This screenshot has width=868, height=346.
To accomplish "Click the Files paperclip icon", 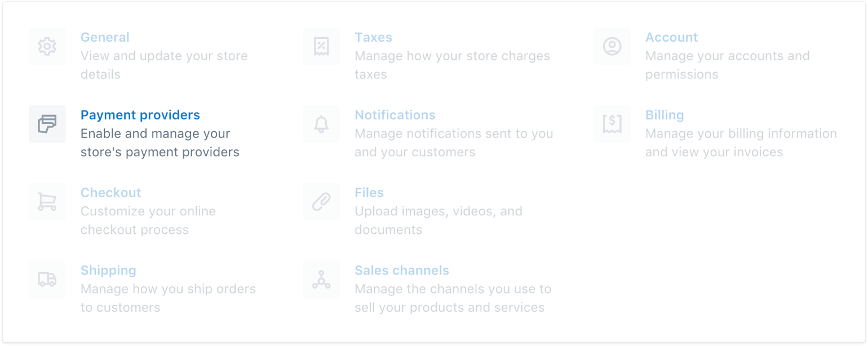I will point(321,202).
